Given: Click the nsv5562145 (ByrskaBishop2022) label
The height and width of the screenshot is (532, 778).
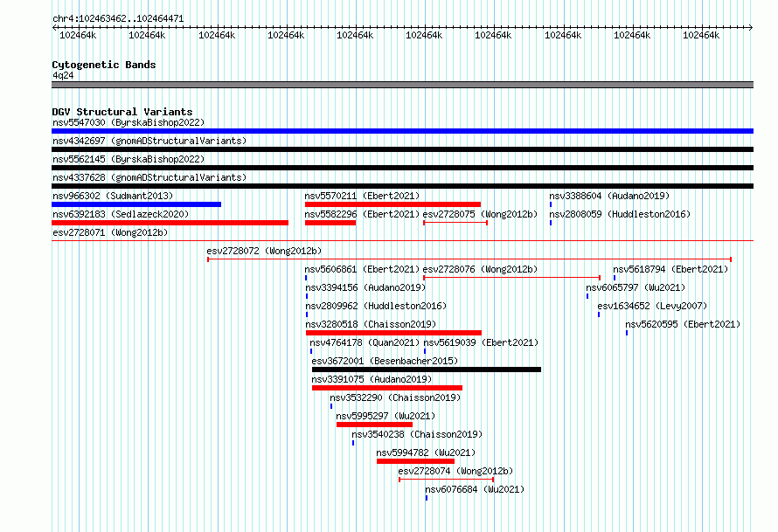Looking at the screenshot, I should [x=129, y=159].
